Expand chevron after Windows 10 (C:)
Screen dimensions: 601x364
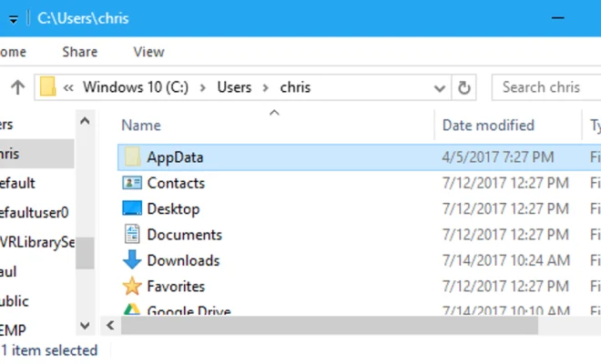pos(203,88)
